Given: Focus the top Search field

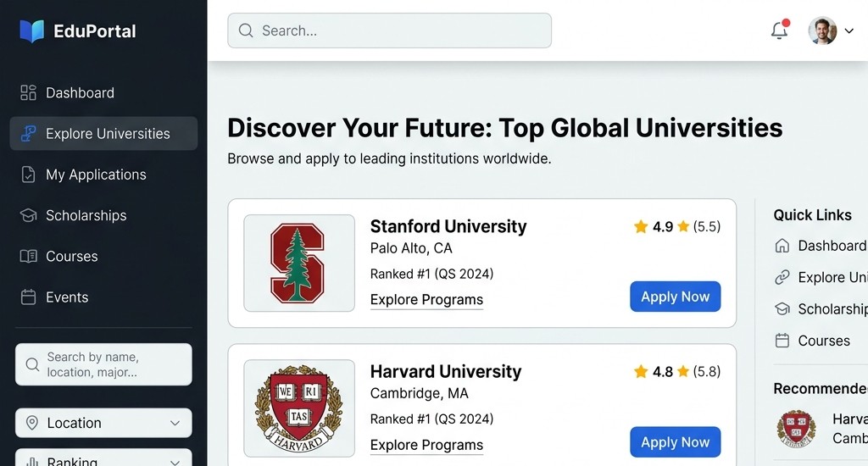Looking at the screenshot, I should pyautogui.click(x=389, y=31).
